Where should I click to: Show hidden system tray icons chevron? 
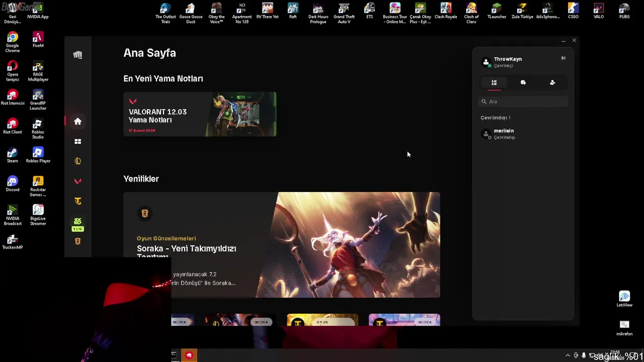[x=568, y=355]
